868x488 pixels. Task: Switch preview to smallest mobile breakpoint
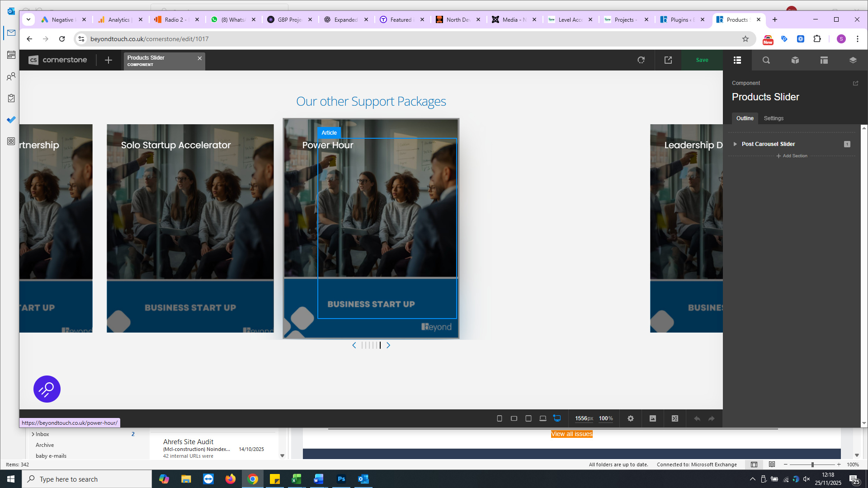[x=500, y=418]
